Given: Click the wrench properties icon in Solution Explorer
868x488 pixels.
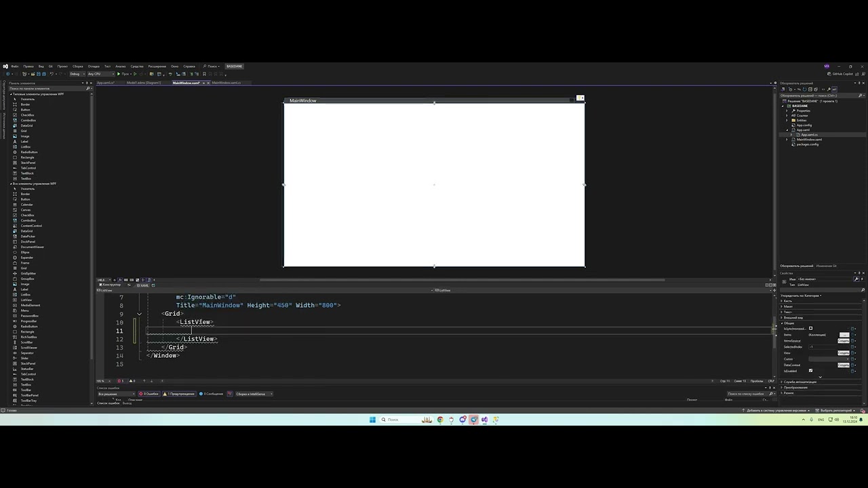Looking at the screenshot, I should [829, 89].
